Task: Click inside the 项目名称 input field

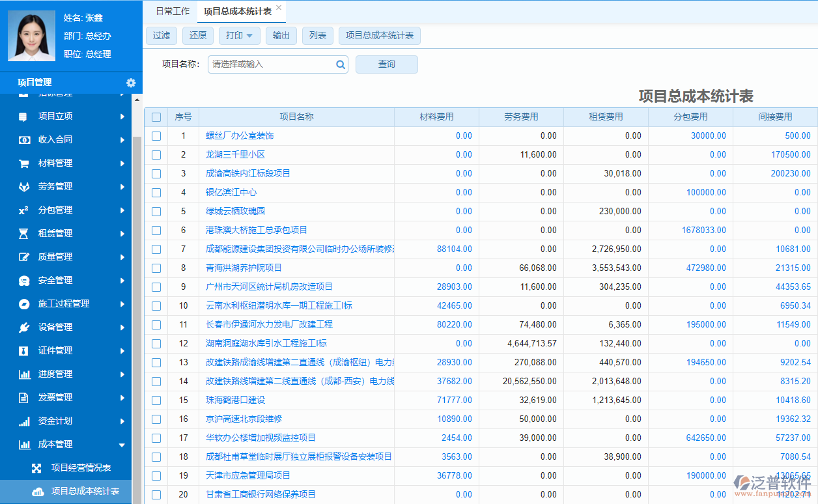Action: [274, 64]
